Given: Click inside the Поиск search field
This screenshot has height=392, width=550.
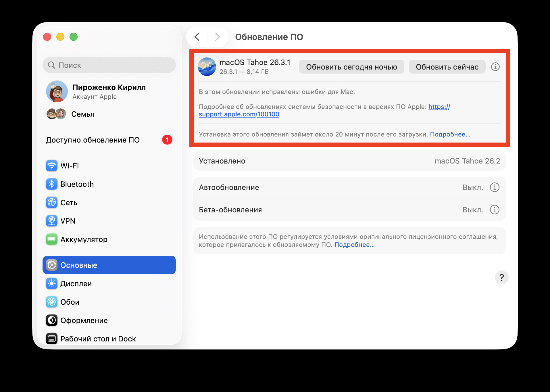Looking at the screenshot, I should tap(109, 65).
